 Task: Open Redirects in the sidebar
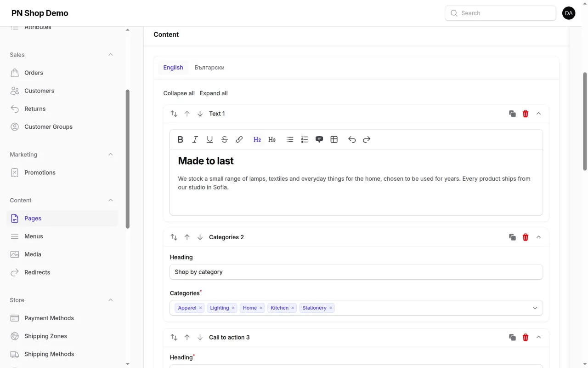pyautogui.click(x=62, y=272)
